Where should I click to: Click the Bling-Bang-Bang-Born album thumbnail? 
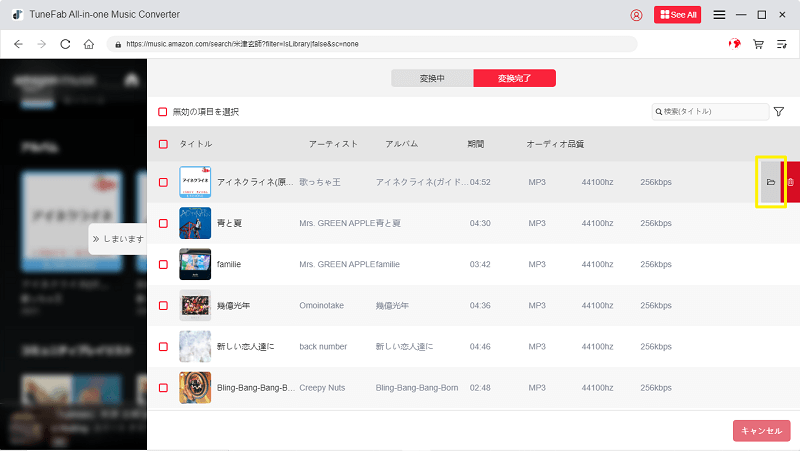click(195, 388)
